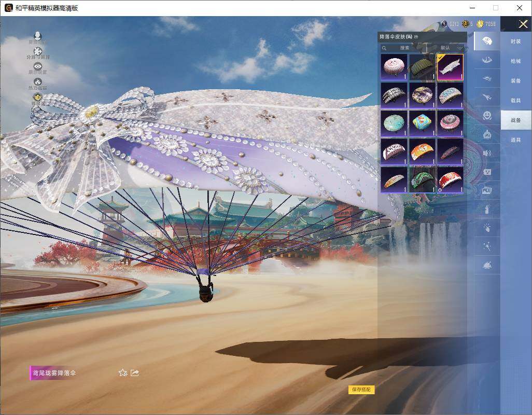Viewport: 532px width, 415px height.
Task: Close the wardrobe with the X button
Action: coord(523,24)
